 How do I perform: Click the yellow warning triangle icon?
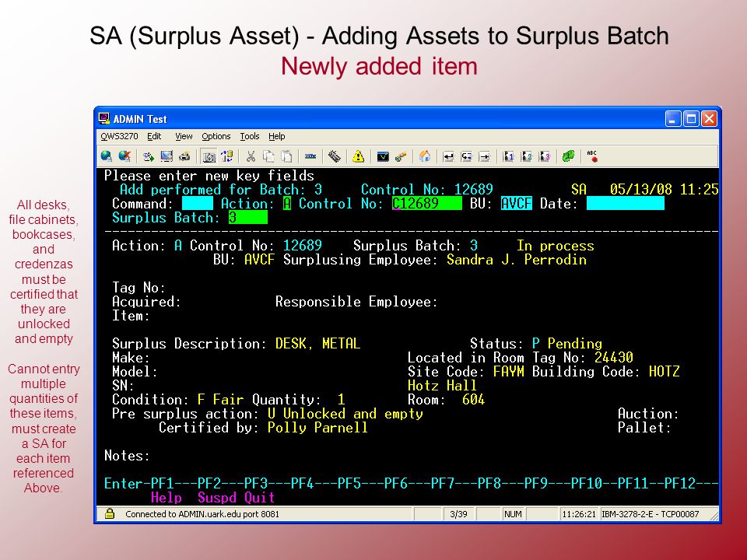(x=358, y=156)
